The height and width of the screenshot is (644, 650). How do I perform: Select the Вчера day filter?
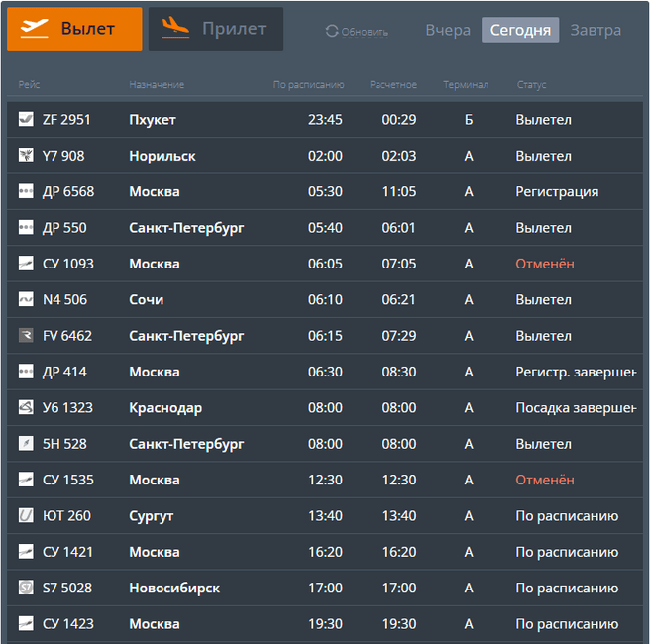[x=448, y=30]
